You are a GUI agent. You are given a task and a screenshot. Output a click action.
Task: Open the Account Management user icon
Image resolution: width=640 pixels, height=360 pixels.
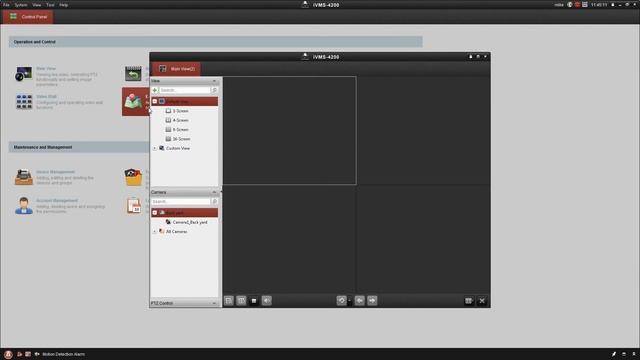click(x=24, y=205)
